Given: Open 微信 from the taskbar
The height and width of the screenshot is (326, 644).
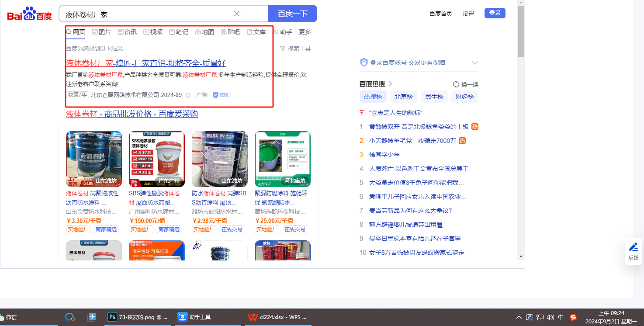Looking at the screenshot, I should click(x=9, y=317).
